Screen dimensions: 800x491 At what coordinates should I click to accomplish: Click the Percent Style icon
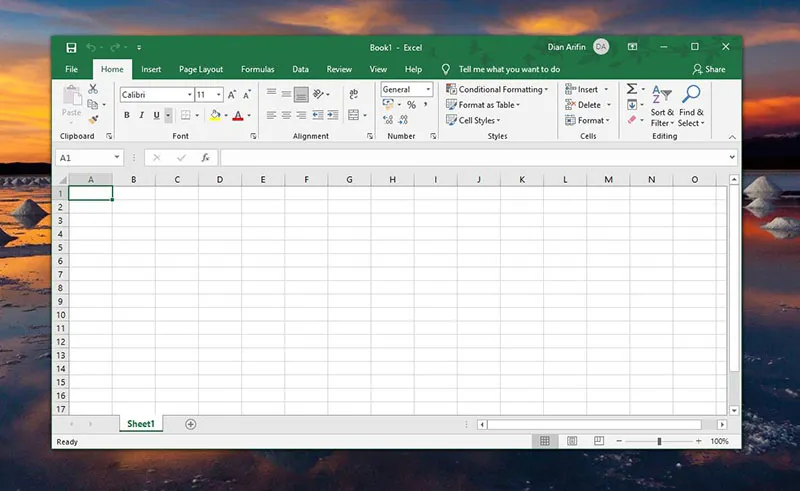411,105
